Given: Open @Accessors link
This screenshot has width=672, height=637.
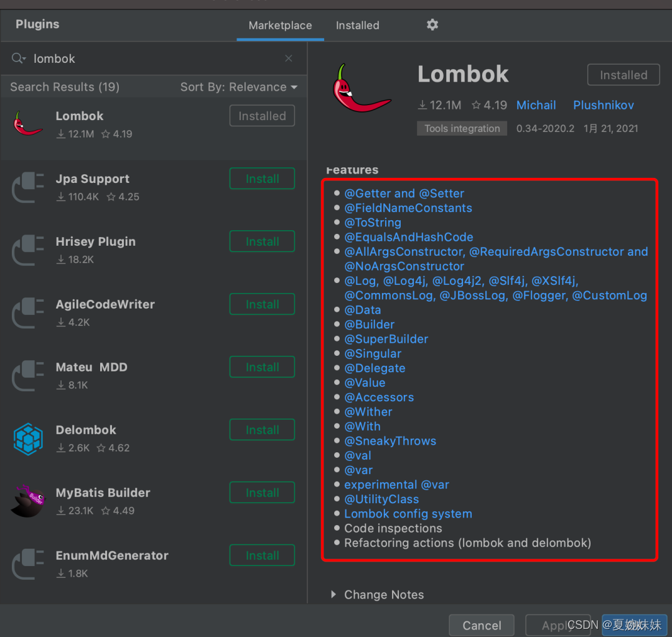Looking at the screenshot, I should (380, 397).
